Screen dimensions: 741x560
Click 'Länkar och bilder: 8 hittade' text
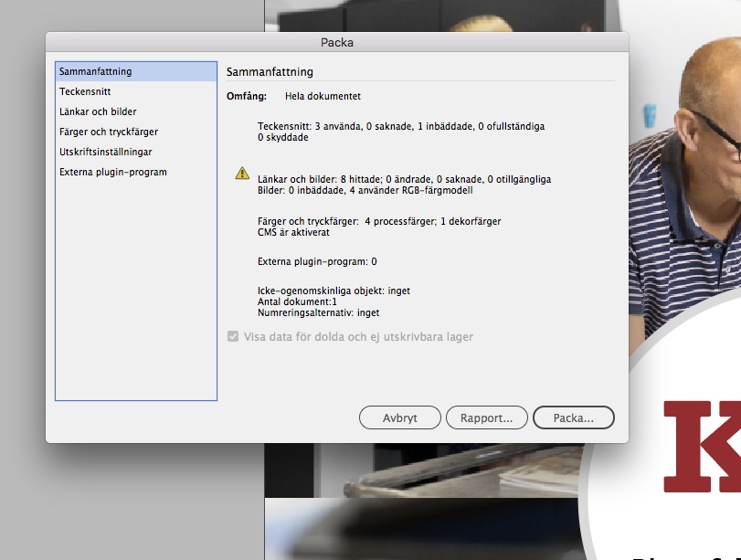tap(404, 179)
